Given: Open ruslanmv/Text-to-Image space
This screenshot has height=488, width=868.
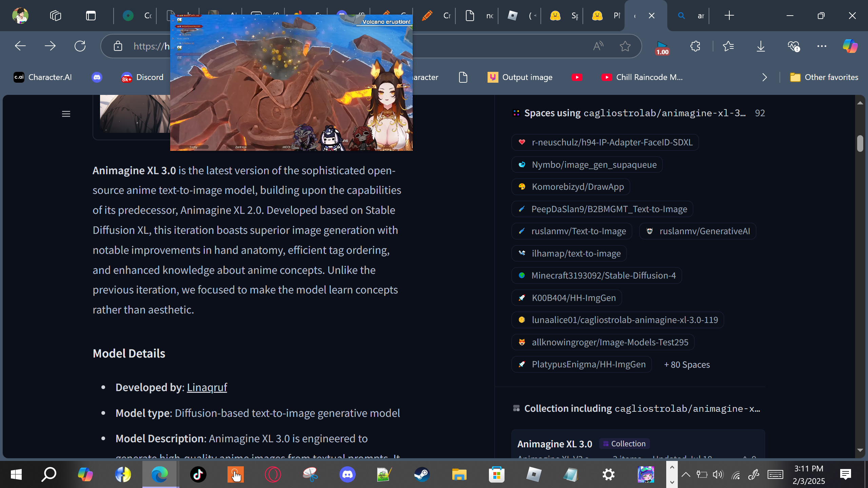Looking at the screenshot, I should [572, 231].
